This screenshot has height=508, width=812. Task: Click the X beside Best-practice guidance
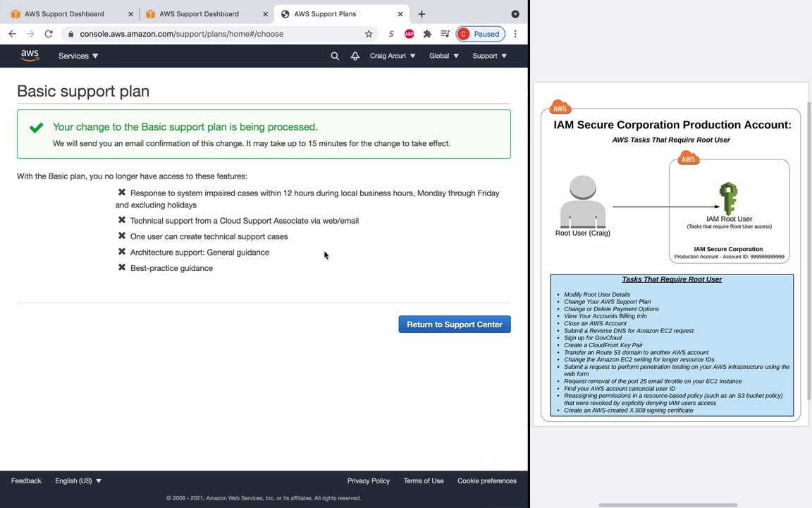click(x=122, y=267)
